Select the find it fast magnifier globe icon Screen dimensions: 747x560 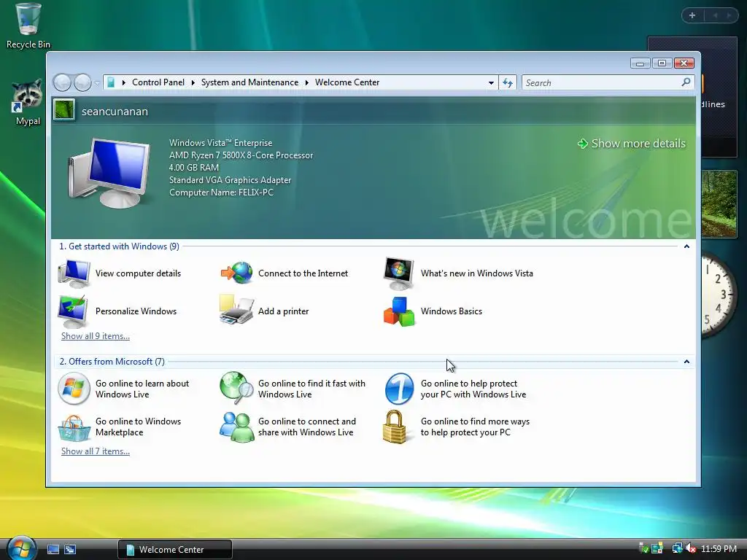coord(236,388)
